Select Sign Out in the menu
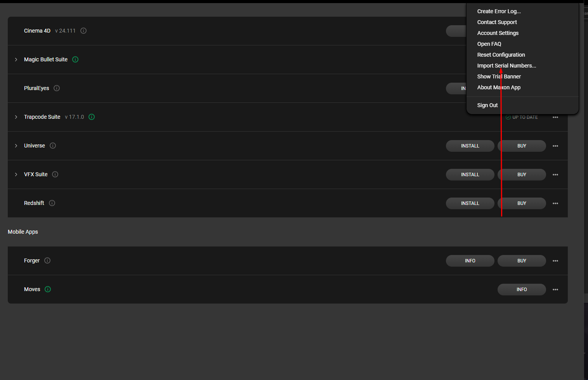This screenshot has width=588, height=380. 487,105
